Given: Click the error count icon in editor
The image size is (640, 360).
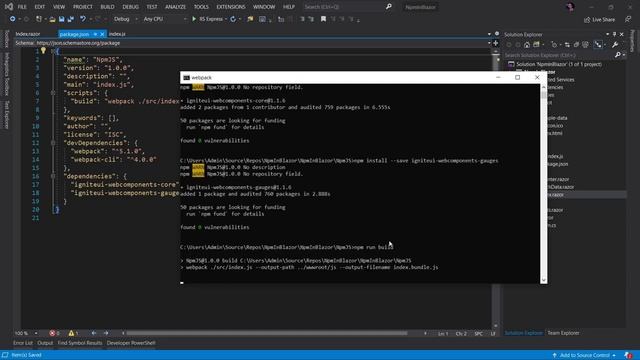Looking at the screenshot, I should (x=52, y=333).
